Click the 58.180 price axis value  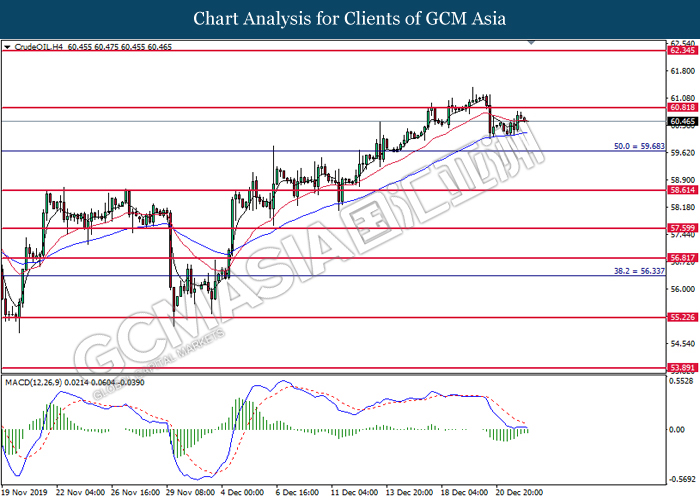click(x=683, y=207)
